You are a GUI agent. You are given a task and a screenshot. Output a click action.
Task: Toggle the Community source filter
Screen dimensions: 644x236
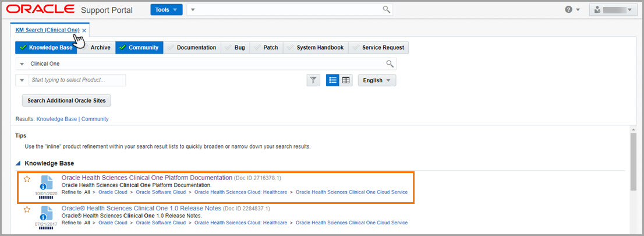(x=139, y=47)
